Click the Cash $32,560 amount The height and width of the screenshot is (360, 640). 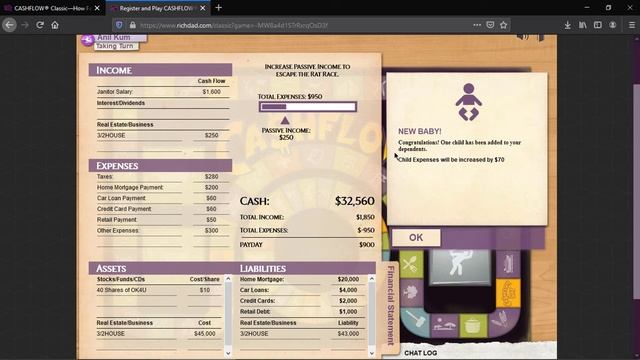pyautogui.click(x=354, y=201)
